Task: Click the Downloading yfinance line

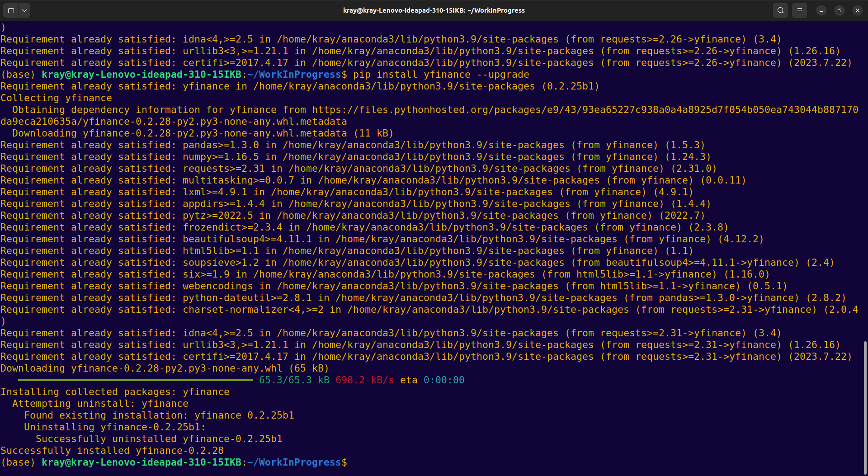Action: tap(164, 368)
